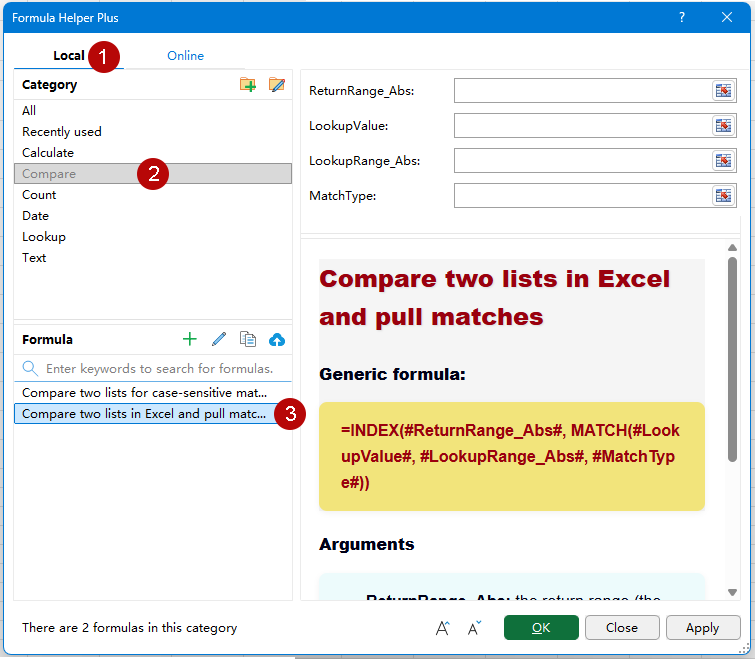Click the search magnifier icon
This screenshot has width=755, height=659.
(30, 368)
